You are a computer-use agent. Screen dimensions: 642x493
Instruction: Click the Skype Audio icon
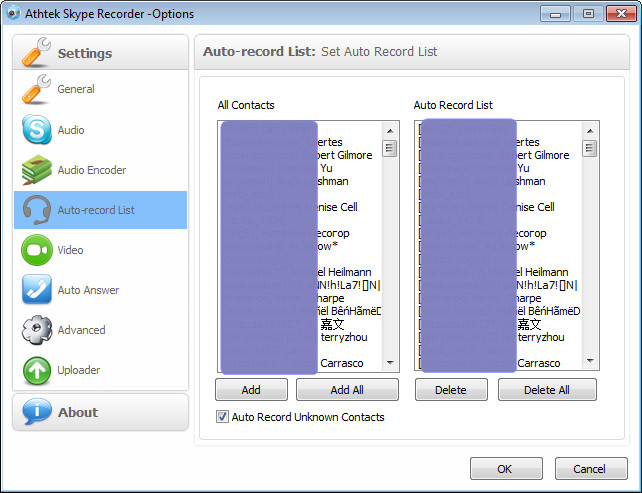[37, 129]
